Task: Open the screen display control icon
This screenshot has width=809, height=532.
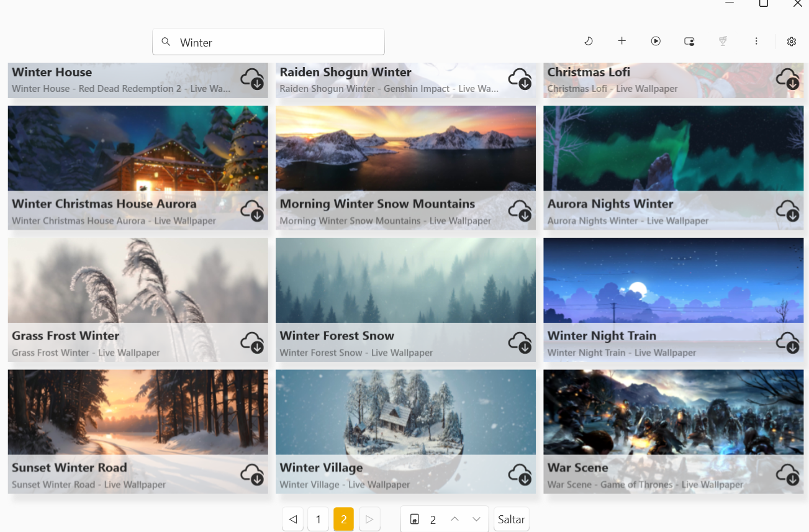Action: (689, 42)
